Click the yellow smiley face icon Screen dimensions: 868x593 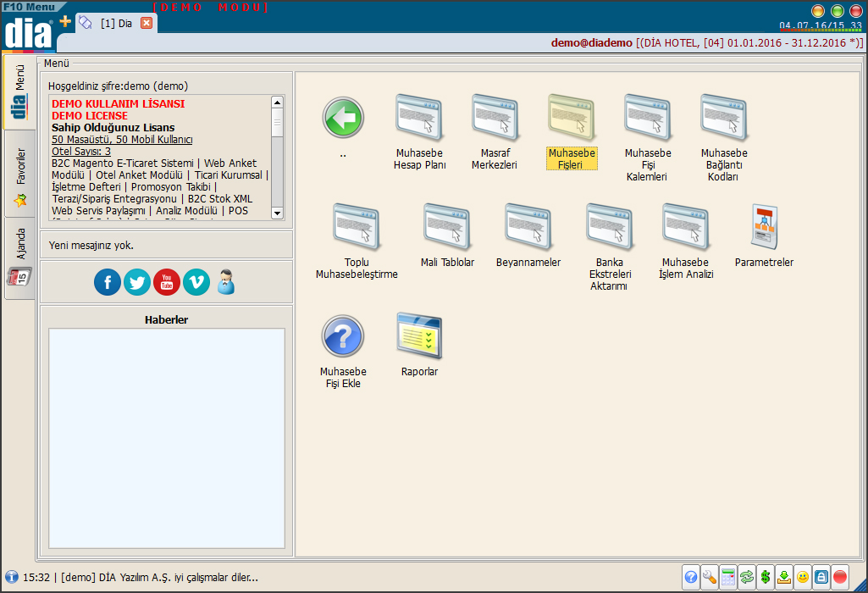click(x=803, y=578)
